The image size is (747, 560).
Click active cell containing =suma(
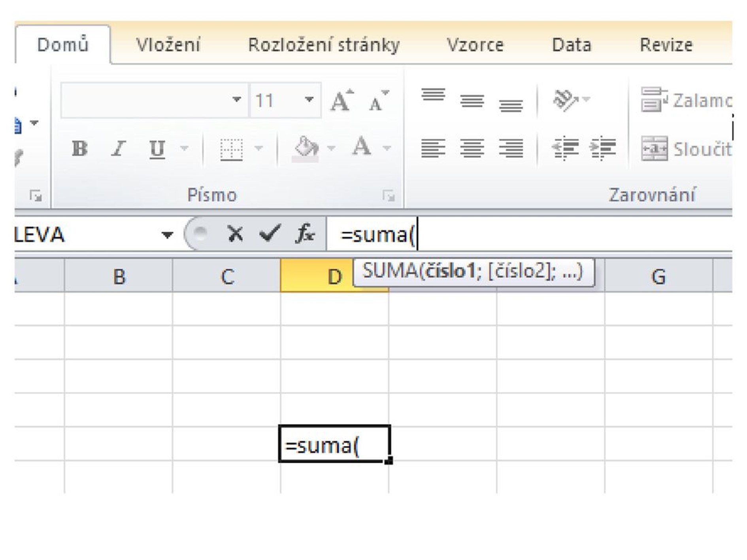(334, 443)
